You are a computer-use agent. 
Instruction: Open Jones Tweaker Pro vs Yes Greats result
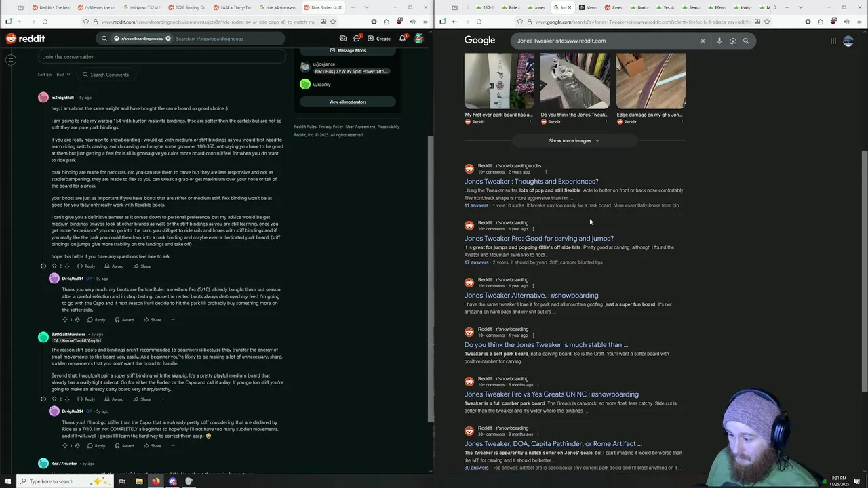[551, 394]
